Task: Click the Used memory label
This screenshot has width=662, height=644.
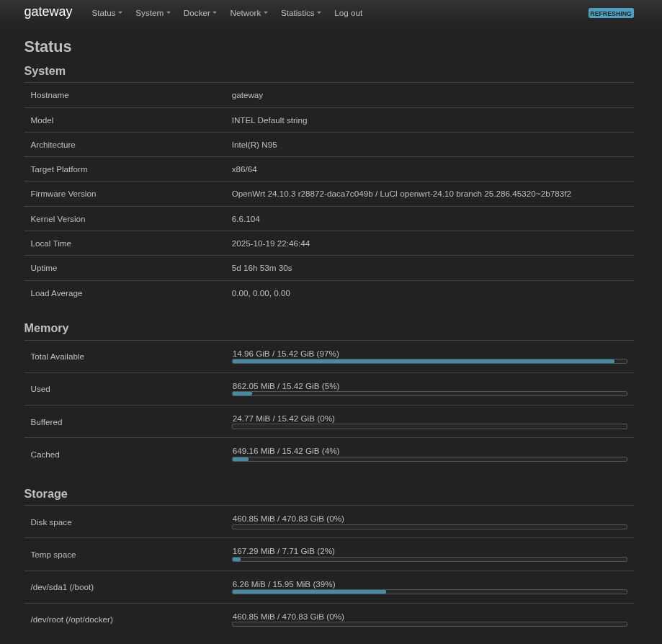Action: [40, 390]
